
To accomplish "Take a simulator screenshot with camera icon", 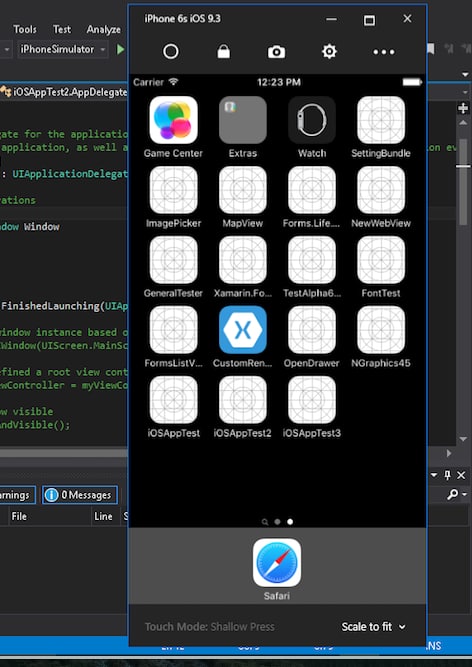I will pos(276,52).
